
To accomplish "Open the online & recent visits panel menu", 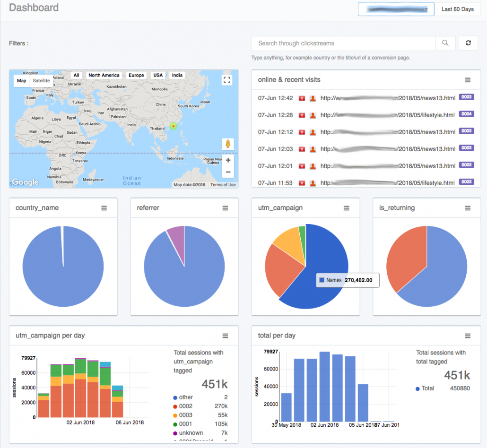I will tap(467, 79).
